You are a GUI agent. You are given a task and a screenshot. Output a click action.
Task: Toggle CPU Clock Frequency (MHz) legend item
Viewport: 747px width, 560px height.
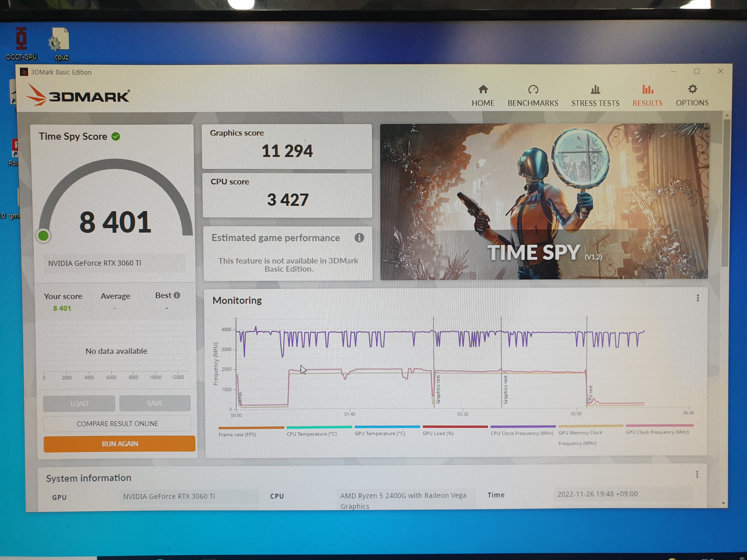(x=523, y=430)
